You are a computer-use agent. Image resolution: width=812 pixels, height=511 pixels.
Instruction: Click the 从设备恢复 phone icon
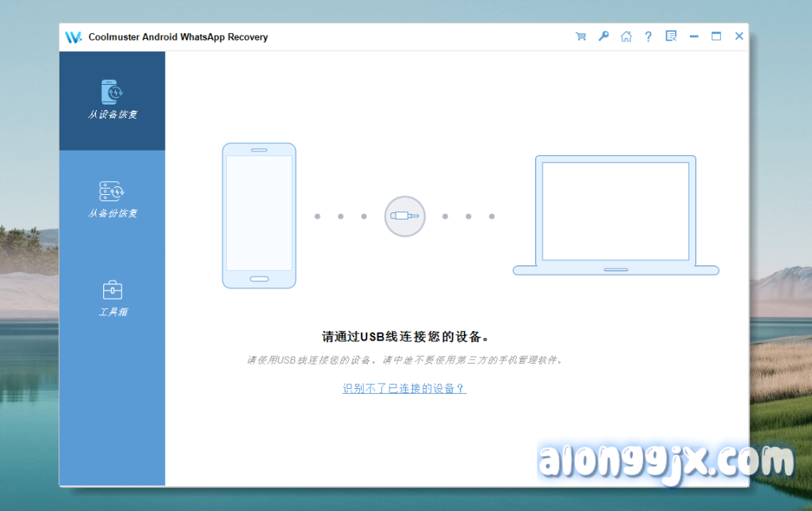coord(112,92)
